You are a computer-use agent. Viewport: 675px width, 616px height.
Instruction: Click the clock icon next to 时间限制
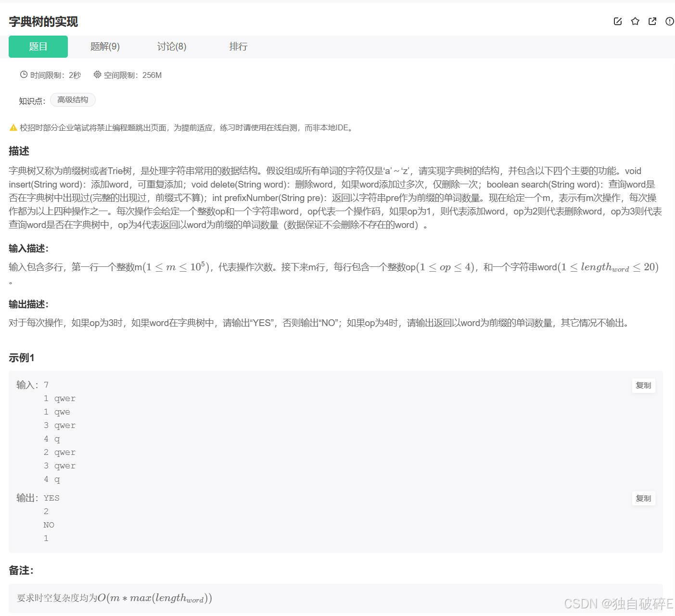pyautogui.click(x=24, y=75)
